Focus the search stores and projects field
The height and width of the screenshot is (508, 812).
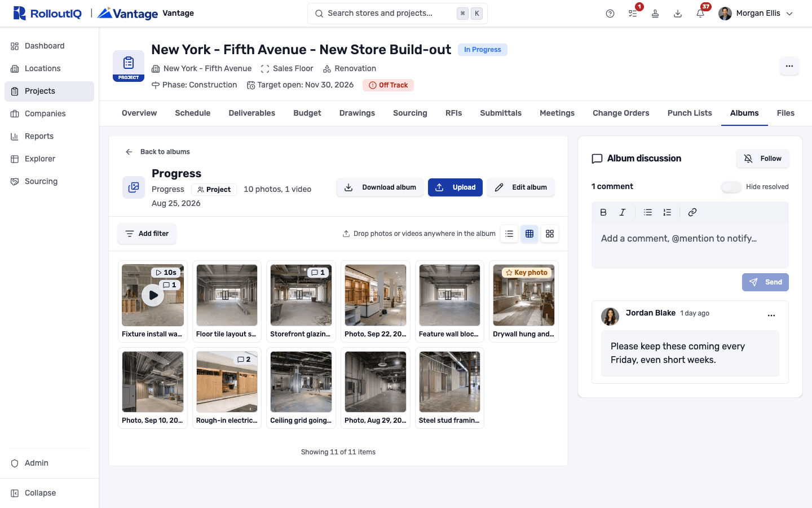(398, 14)
